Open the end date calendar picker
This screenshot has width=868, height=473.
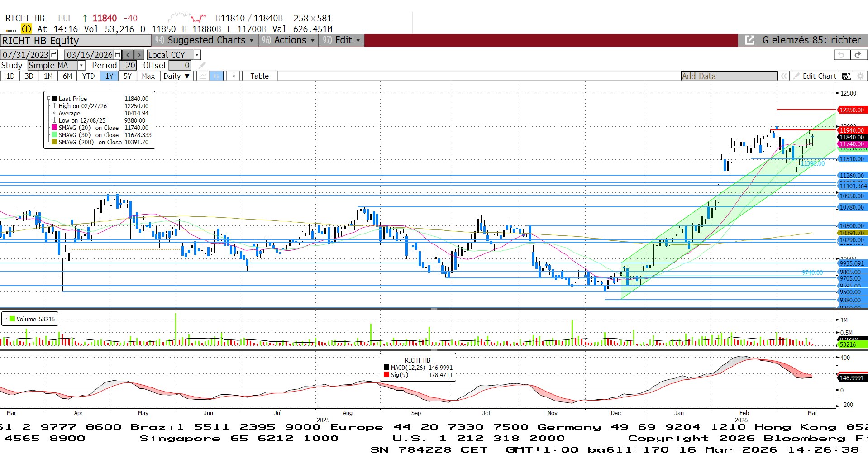tap(118, 55)
